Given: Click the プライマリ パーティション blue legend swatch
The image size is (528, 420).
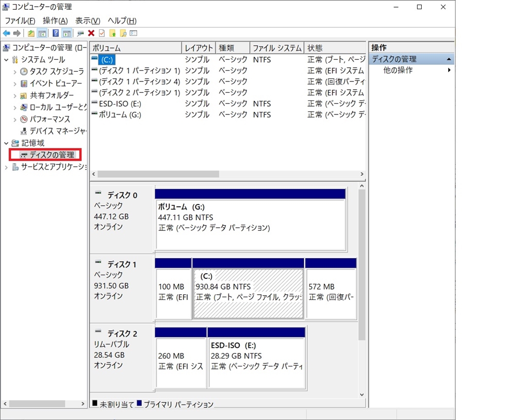Looking at the screenshot, I should pos(139,403).
